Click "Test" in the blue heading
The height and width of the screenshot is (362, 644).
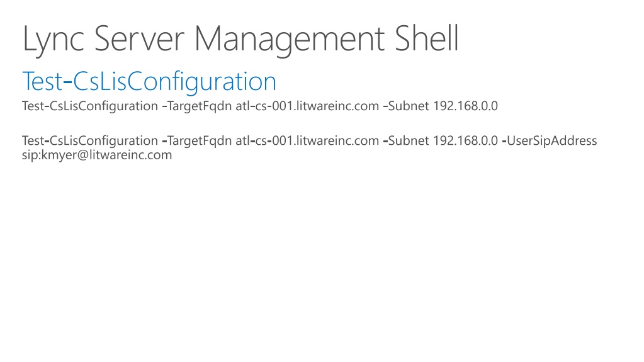42,81
